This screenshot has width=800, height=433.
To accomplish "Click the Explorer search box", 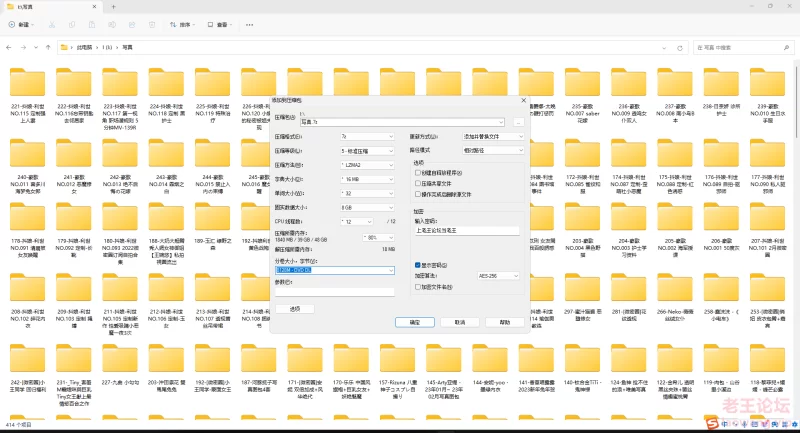I will 743,47.
